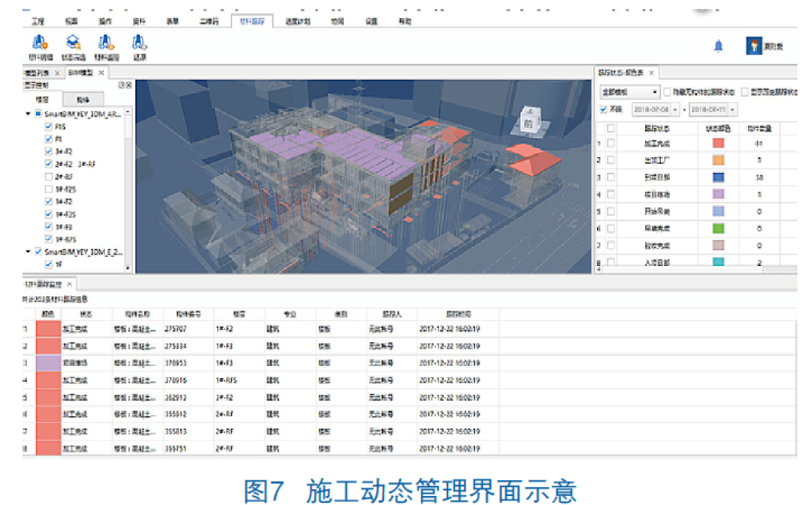Sort by the 构件编号 column header

click(x=188, y=314)
